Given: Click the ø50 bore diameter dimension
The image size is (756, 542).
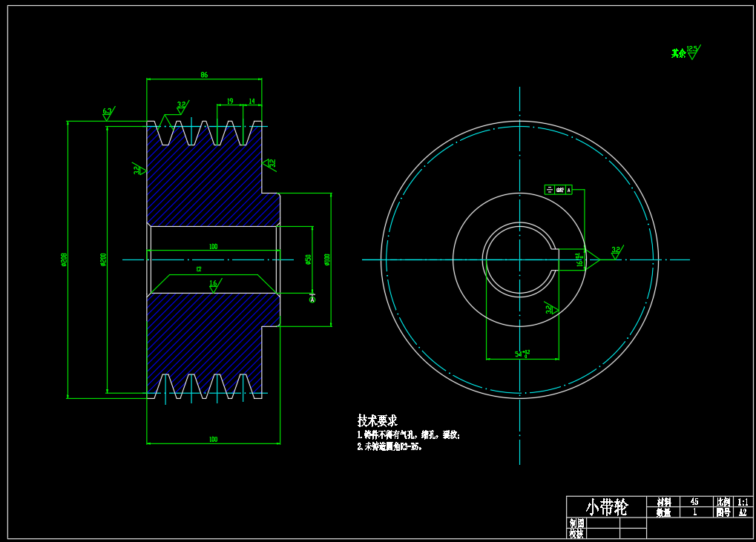Looking at the screenshot, I should 309,260.
